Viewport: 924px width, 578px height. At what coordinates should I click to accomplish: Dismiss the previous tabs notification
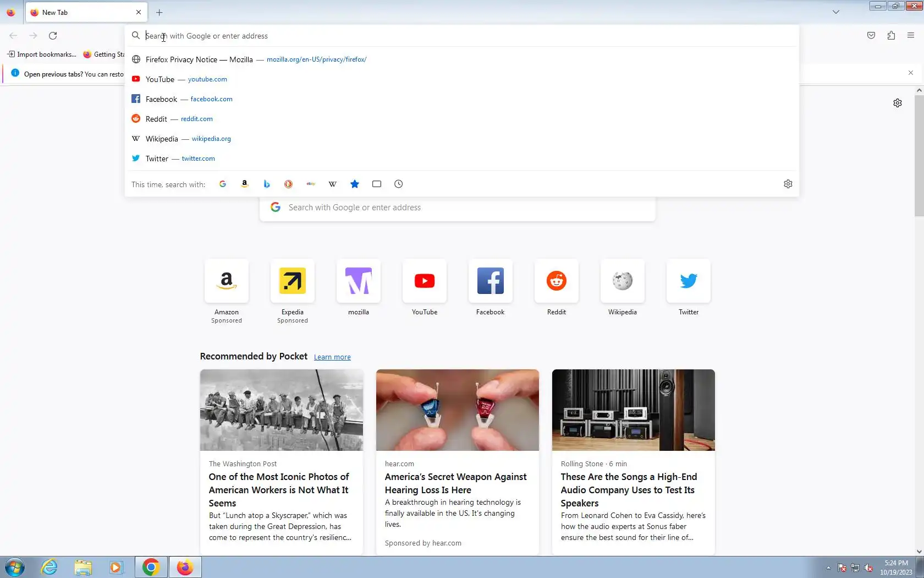click(911, 73)
